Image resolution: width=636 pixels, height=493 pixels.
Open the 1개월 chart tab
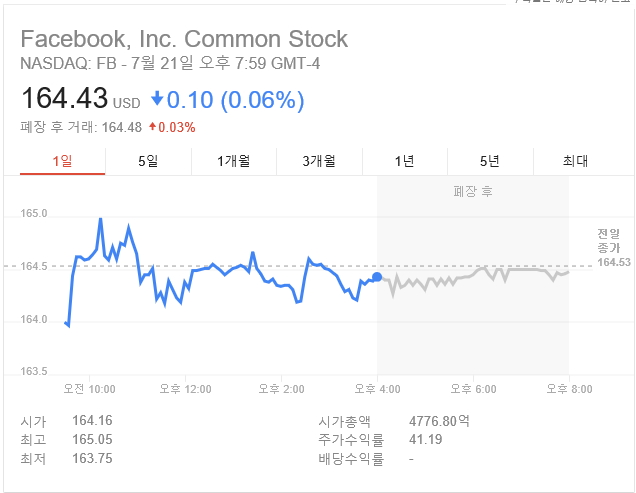(x=234, y=161)
